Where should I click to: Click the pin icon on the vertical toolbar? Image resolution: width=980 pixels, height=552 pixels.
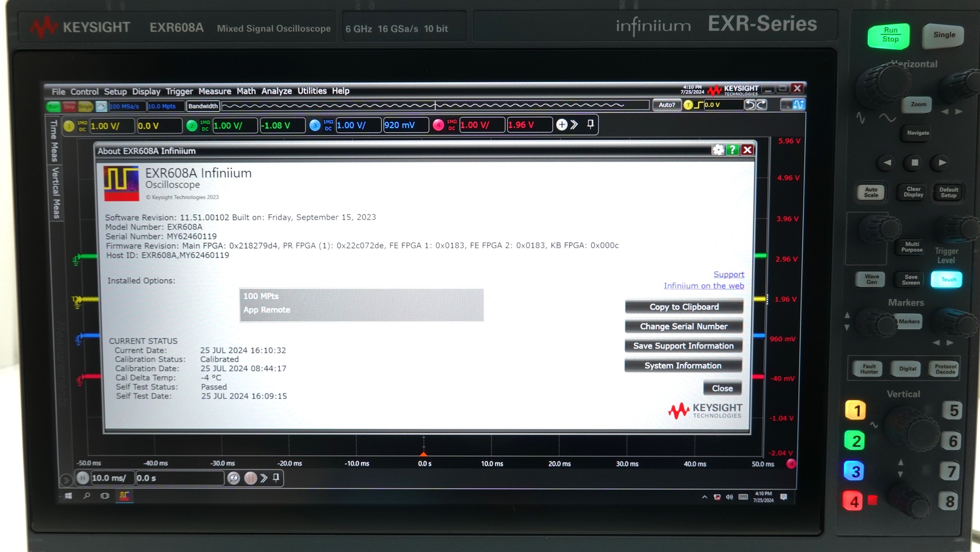coord(590,124)
